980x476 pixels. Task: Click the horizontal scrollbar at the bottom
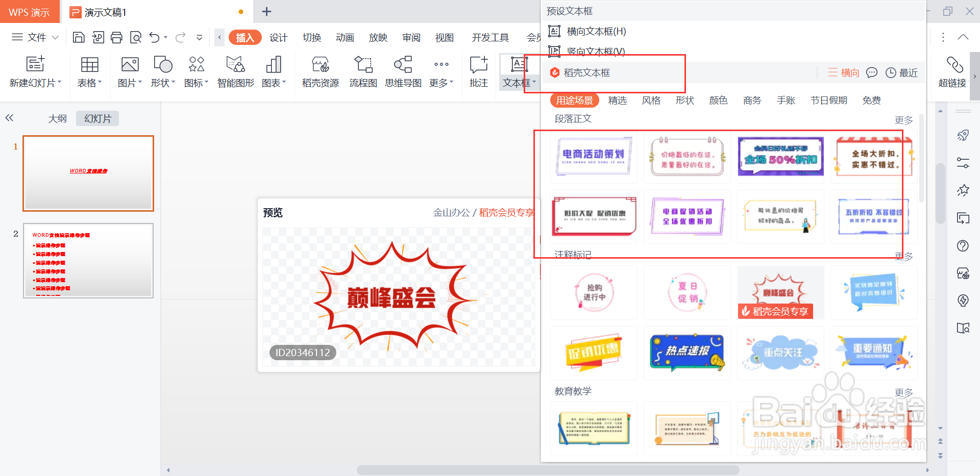coord(548,470)
